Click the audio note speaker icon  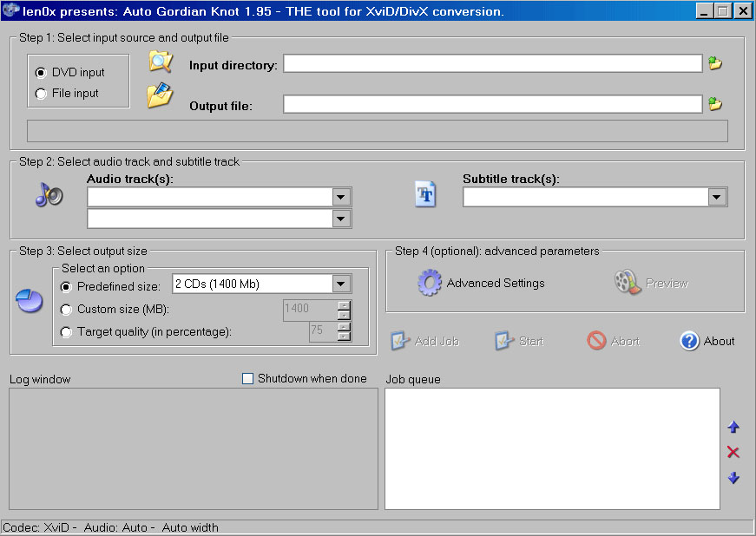(49, 195)
